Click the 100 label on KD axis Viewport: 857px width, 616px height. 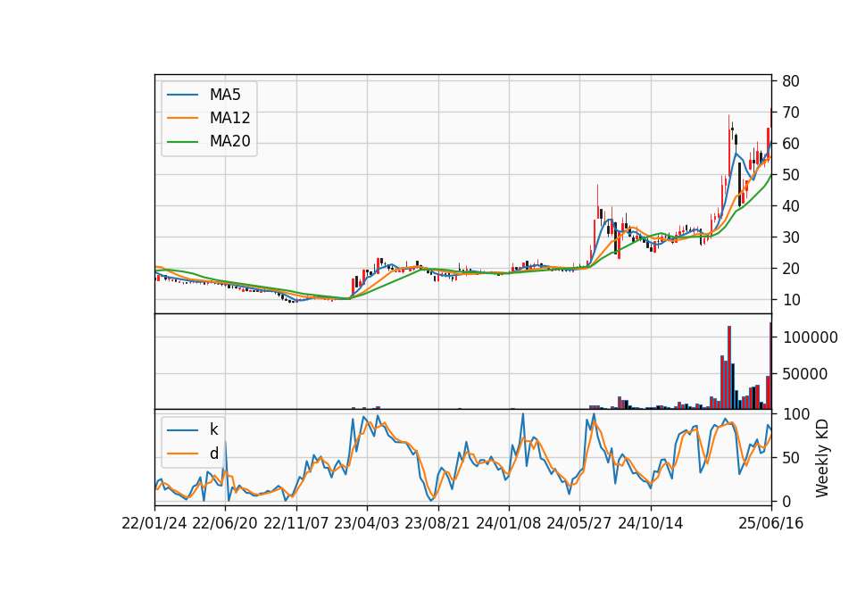click(x=795, y=413)
